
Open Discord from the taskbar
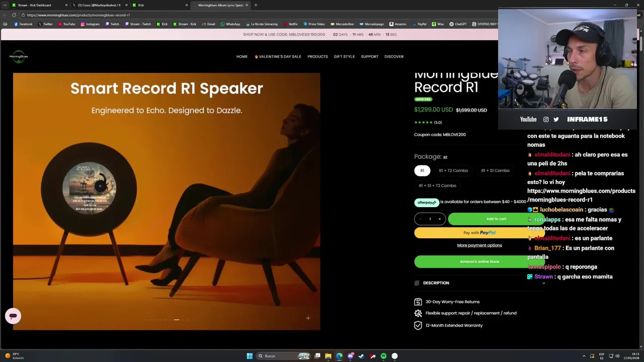tap(350, 356)
